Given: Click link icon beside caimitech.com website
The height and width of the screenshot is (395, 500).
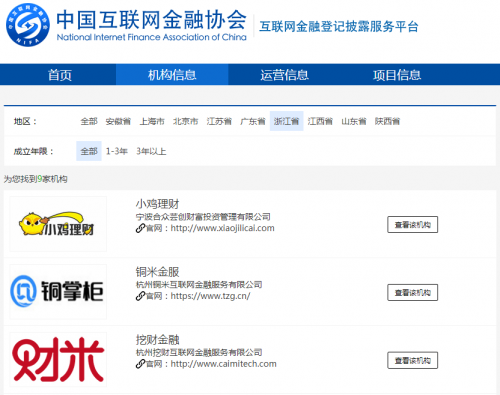Looking at the screenshot, I should pyautogui.click(x=140, y=364).
